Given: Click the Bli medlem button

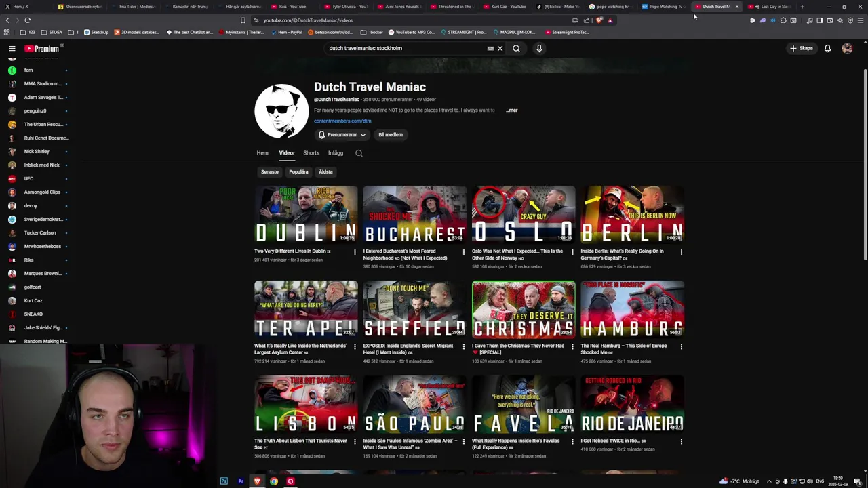Looking at the screenshot, I should tap(391, 134).
